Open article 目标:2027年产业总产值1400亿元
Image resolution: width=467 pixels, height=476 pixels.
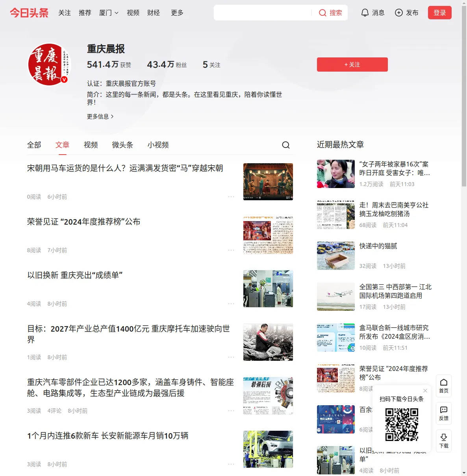coord(128,334)
